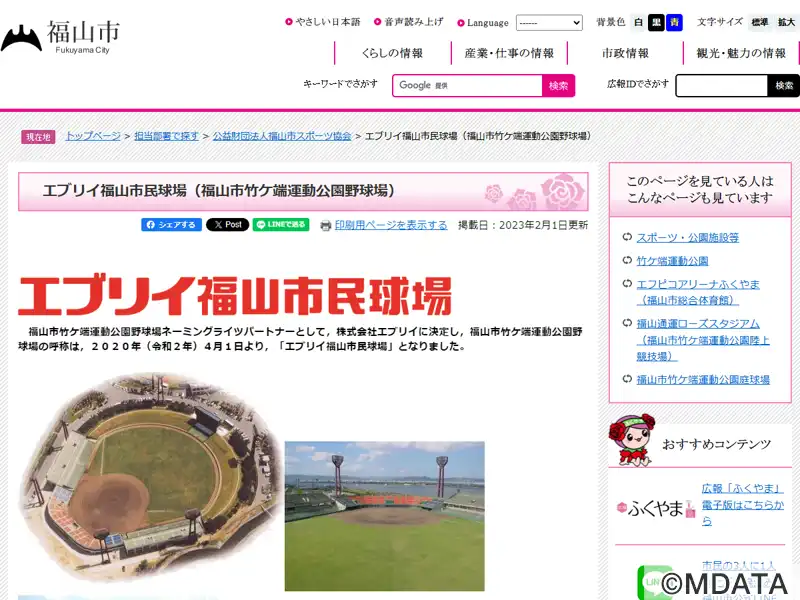Focus the 広報ID search field
800x600 pixels.
(x=722, y=85)
